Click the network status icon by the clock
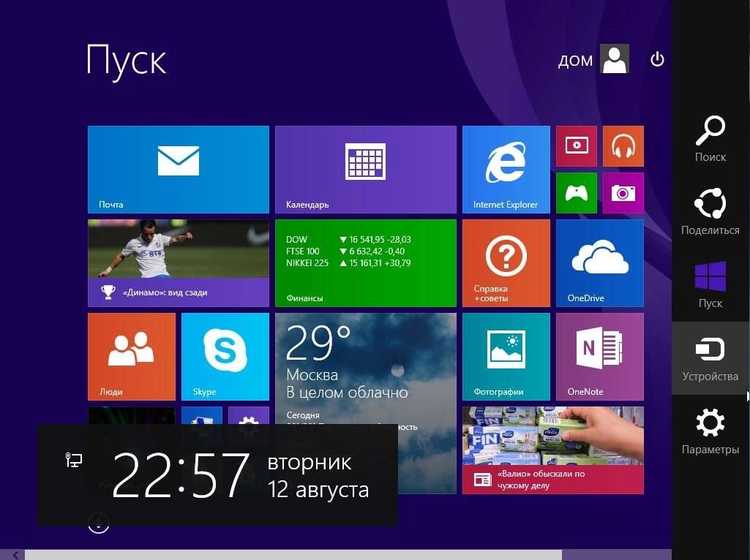Viewport: 750px width, 560px height. tap(73, 460)
